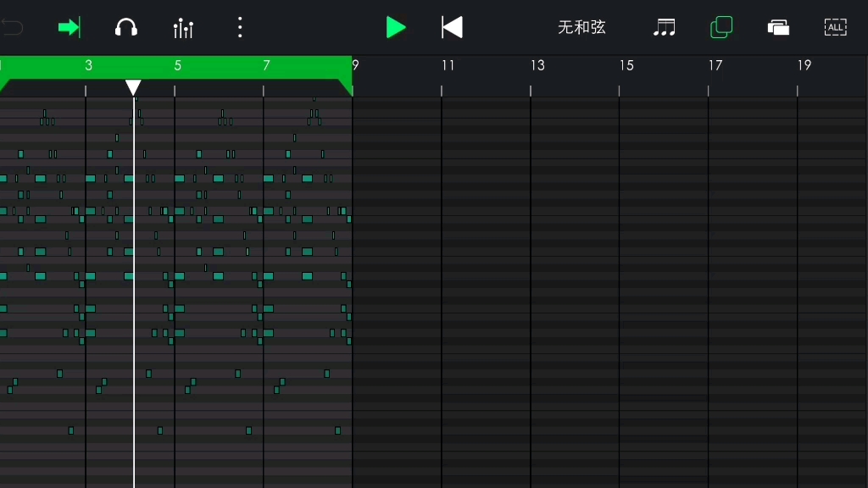This screenshot has width=868, height=488.
Task: Start playback with the green play button
Action: coord(395,27)
